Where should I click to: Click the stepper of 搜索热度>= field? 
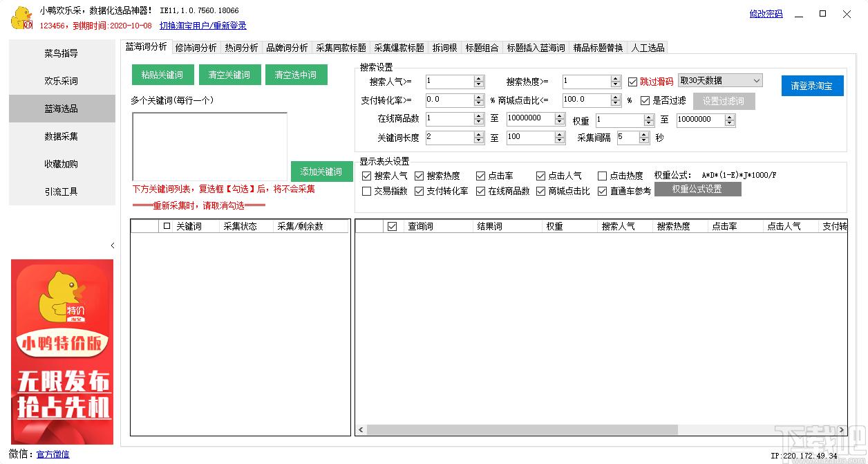pyautogui.click(x=616, y=82)
